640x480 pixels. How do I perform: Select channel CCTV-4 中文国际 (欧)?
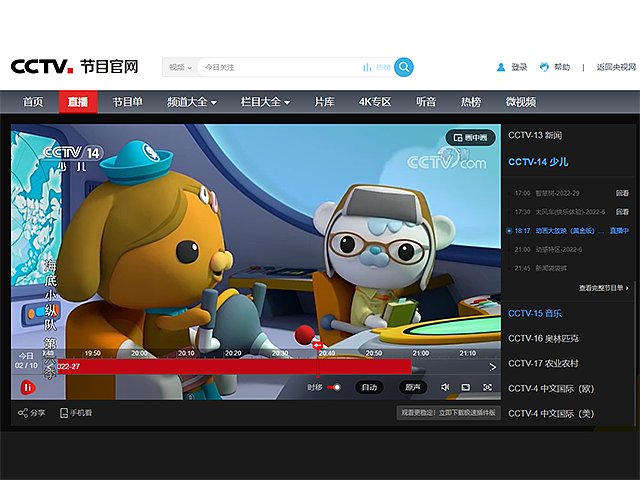point(551,389)
